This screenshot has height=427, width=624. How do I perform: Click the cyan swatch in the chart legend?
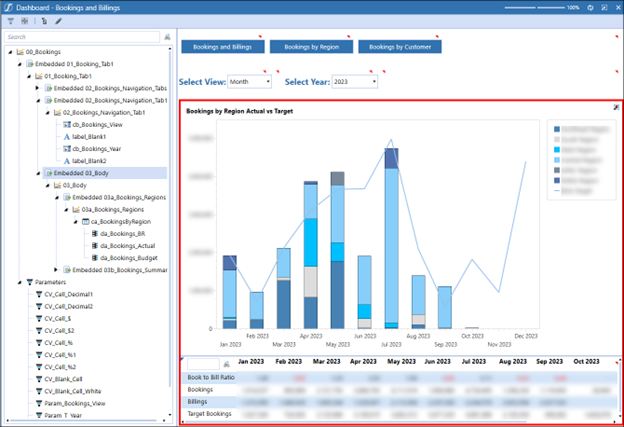[557, 150]
